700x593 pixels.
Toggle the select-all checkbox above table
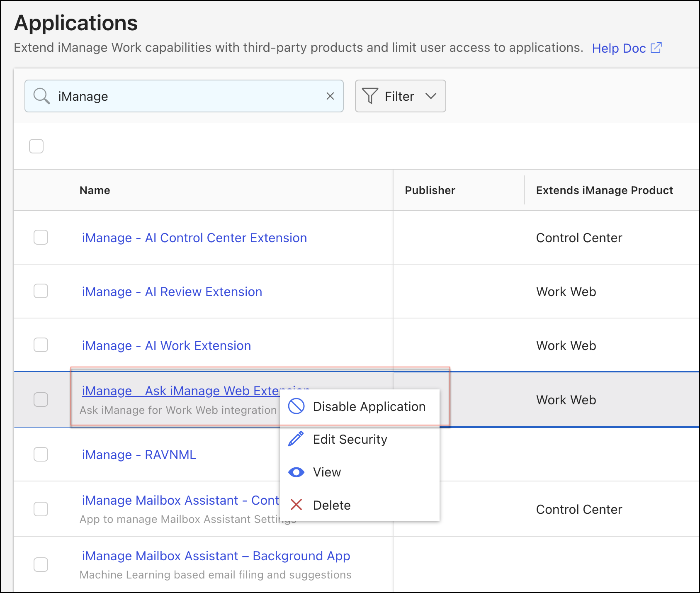[36, 146]
